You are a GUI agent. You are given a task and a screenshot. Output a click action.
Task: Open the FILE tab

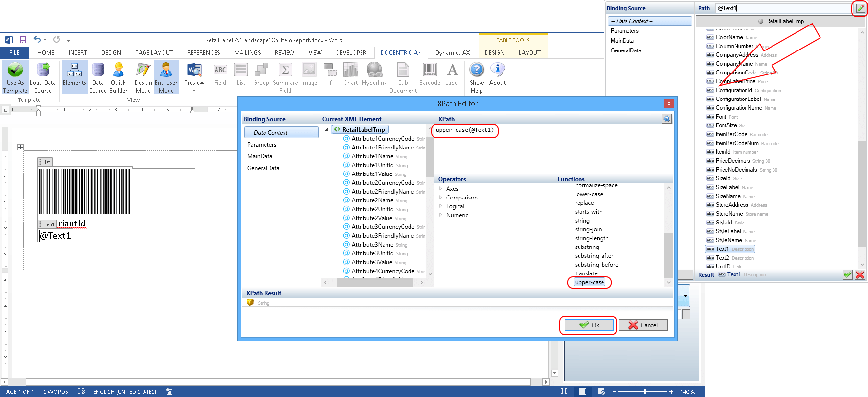click(15, 53)
